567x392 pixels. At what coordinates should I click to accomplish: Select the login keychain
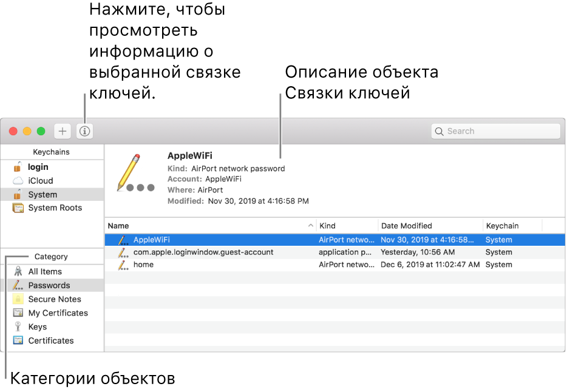click(52, 167)
